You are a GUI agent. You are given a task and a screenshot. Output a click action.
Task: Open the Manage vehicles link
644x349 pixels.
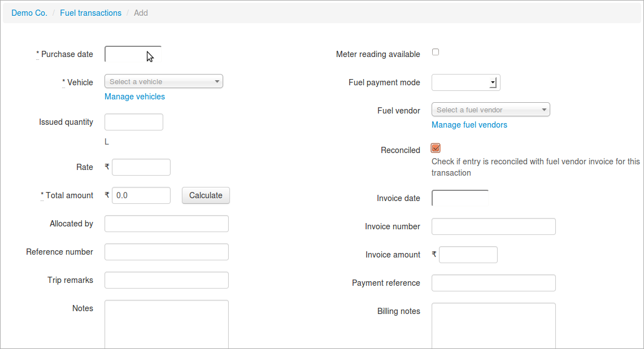134,97
